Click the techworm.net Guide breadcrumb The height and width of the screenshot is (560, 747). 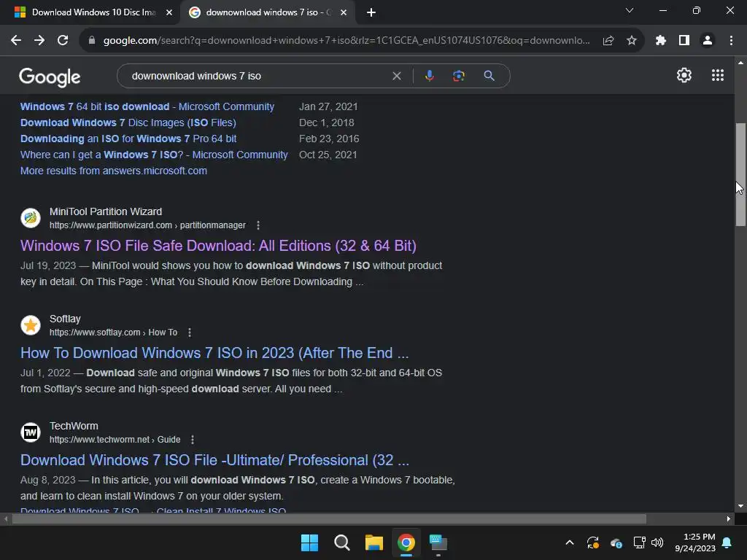point(115,440)
